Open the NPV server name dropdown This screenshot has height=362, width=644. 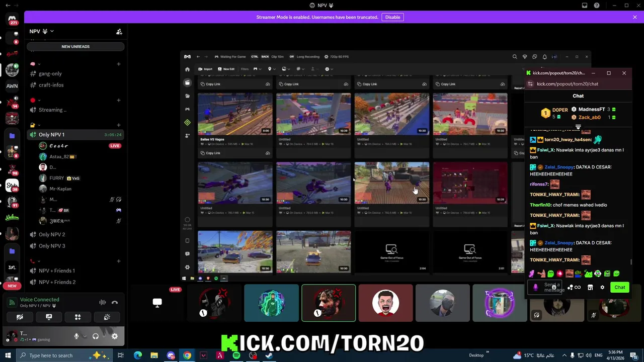41,31
